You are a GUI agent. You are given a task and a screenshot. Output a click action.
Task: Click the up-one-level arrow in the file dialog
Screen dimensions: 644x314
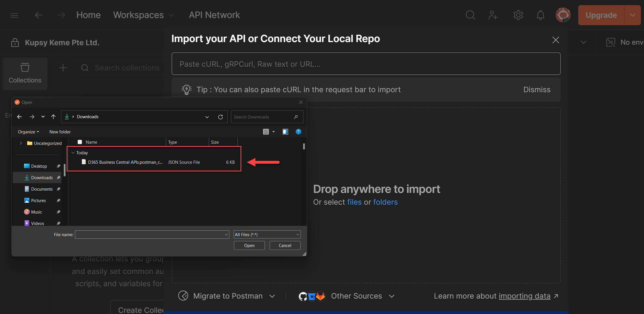click(x=53, y=117)
